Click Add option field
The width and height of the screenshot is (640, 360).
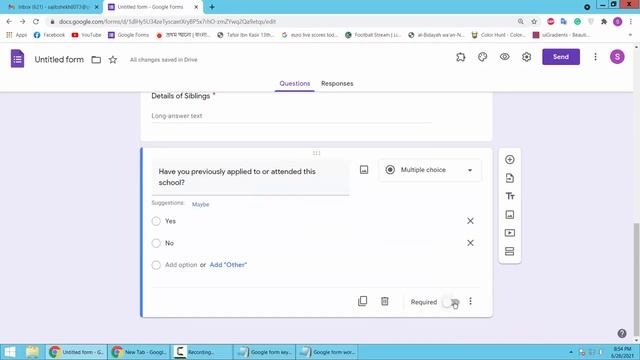[181, 265]
